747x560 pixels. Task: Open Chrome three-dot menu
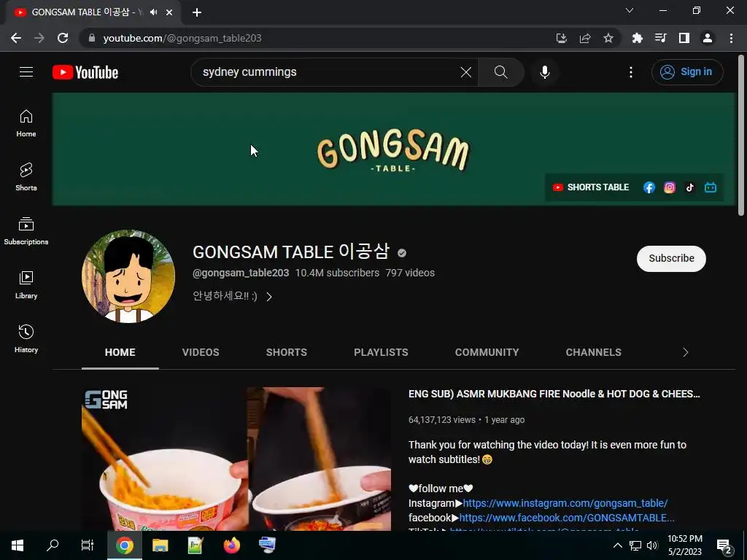[x=731, y=38]
